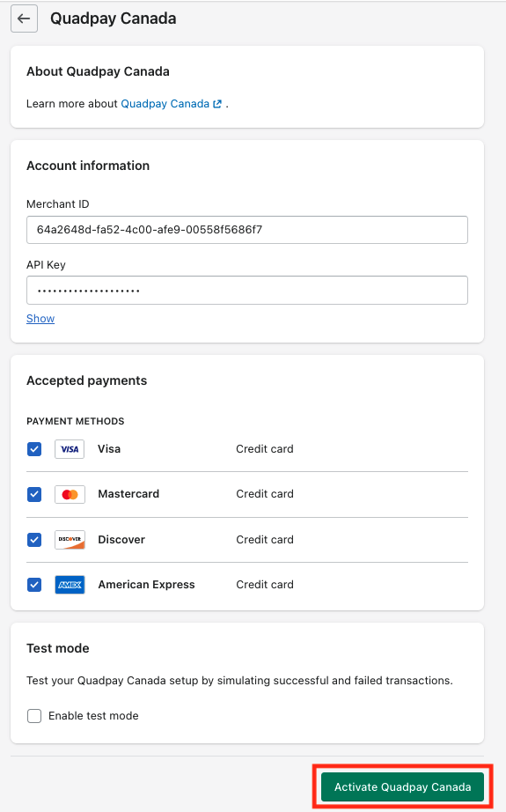This screenshot has height=812, width=506.
Task: Uncheck the Discover payment checkbox
Action: coord(34,540)
